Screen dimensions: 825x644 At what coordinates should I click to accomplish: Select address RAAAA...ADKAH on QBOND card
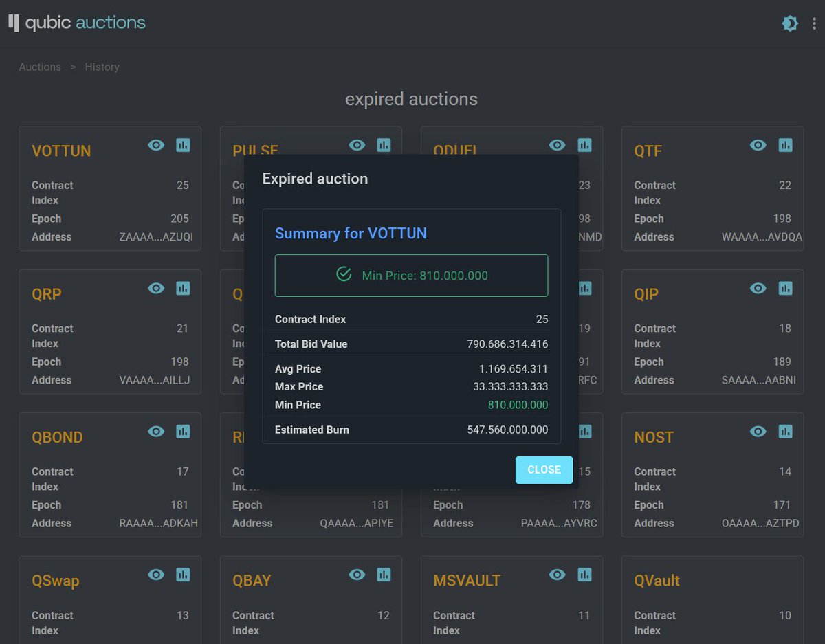pos(159,523)
